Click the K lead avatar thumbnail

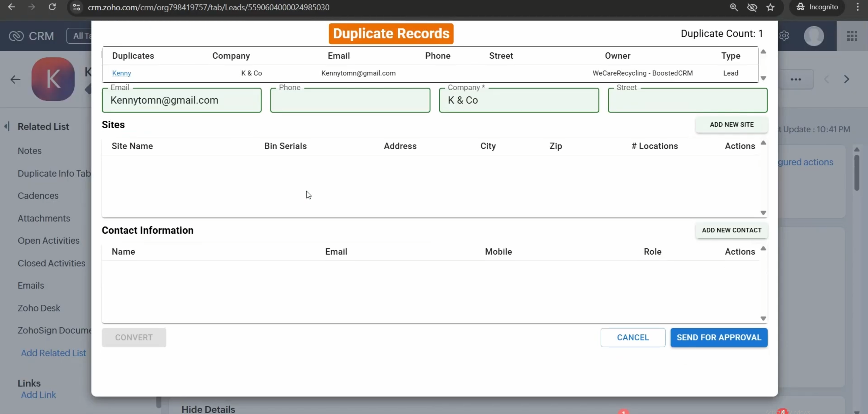pos(53,79)
